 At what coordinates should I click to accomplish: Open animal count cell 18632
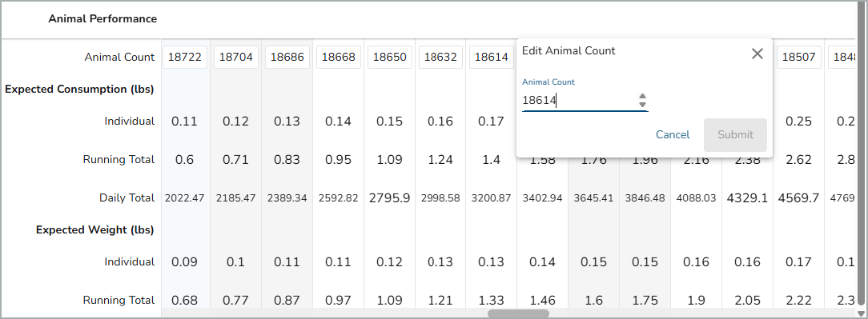pyautogui.click(x=441, y=57)
